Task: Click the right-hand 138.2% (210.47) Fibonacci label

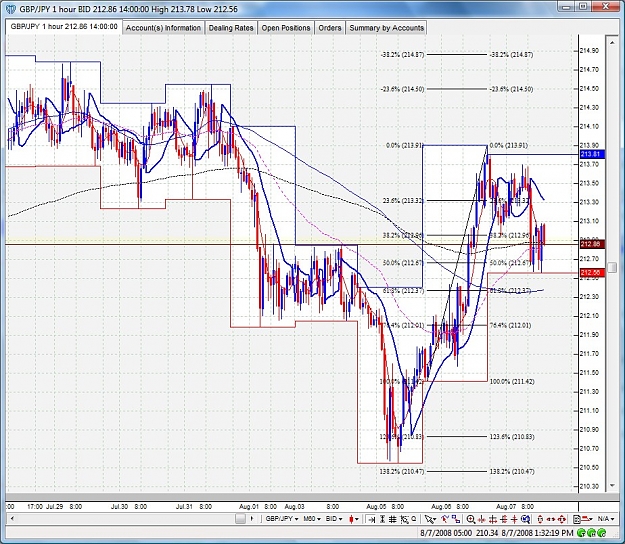Action: (511, 471)
